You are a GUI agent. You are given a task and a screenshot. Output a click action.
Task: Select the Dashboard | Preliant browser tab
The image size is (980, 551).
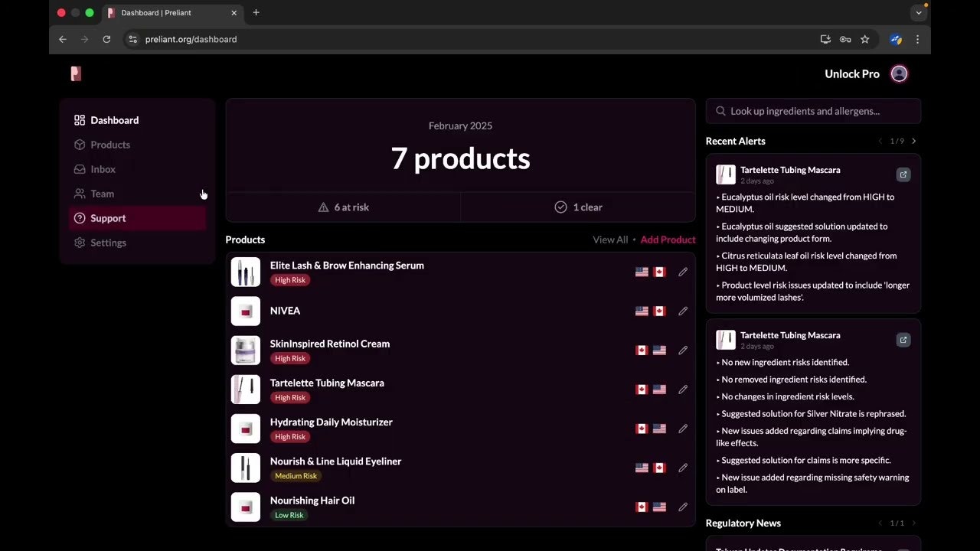tap(171, 13)
